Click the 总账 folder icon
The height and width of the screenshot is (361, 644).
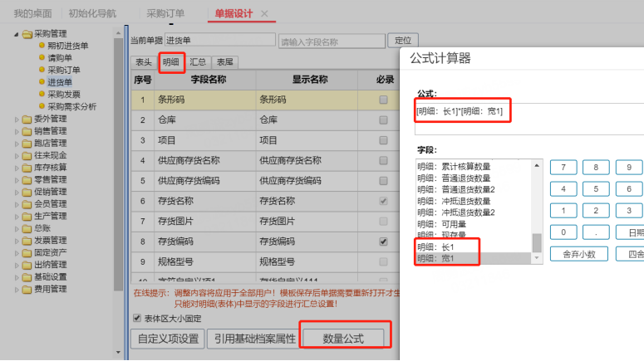tap(27, 228)
